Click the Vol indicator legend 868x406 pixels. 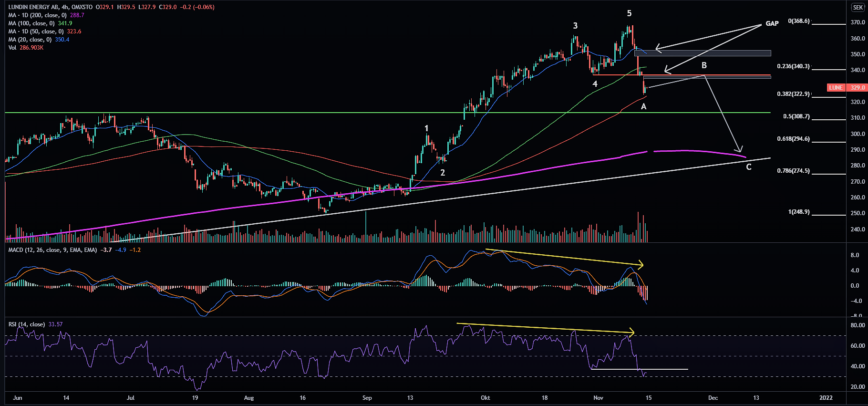click(x=12, y=48)
